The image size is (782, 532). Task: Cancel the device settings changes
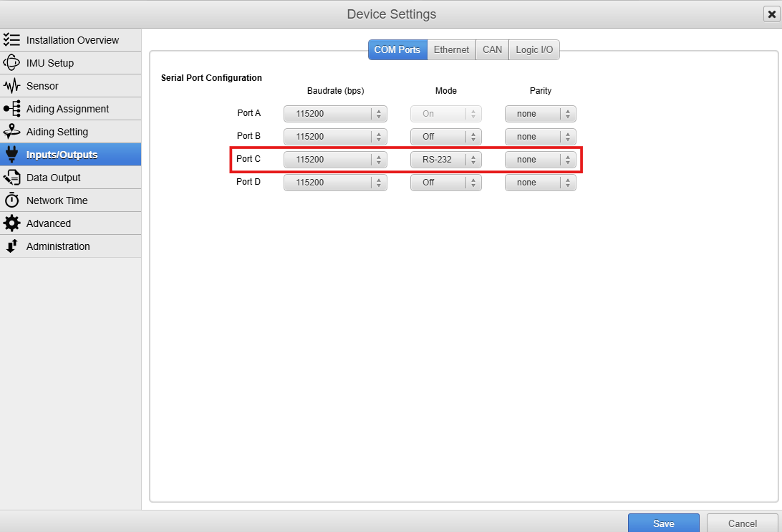[x=742, y=523]
